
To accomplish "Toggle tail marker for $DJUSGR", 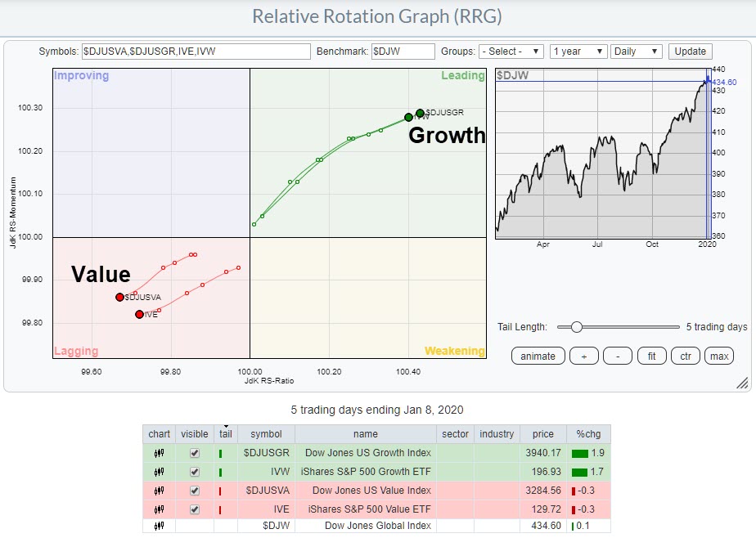I will pyautogui.click(x=220, y=453).
